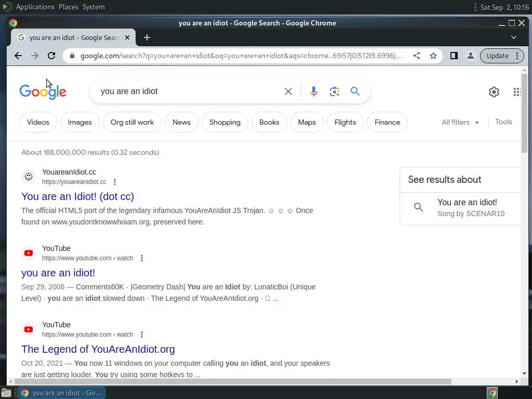Select the 'Org still work' chip
Screen dimensions: 532x399
point(132,122)
